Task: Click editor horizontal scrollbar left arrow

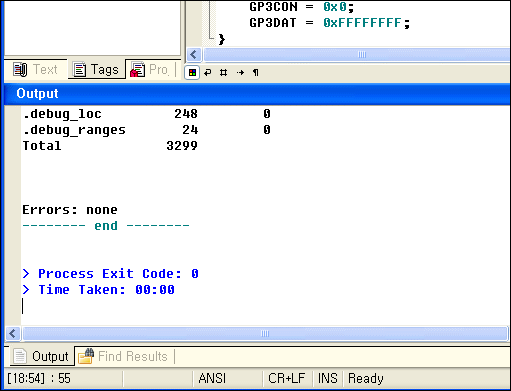Action: (x=194, y=54)
